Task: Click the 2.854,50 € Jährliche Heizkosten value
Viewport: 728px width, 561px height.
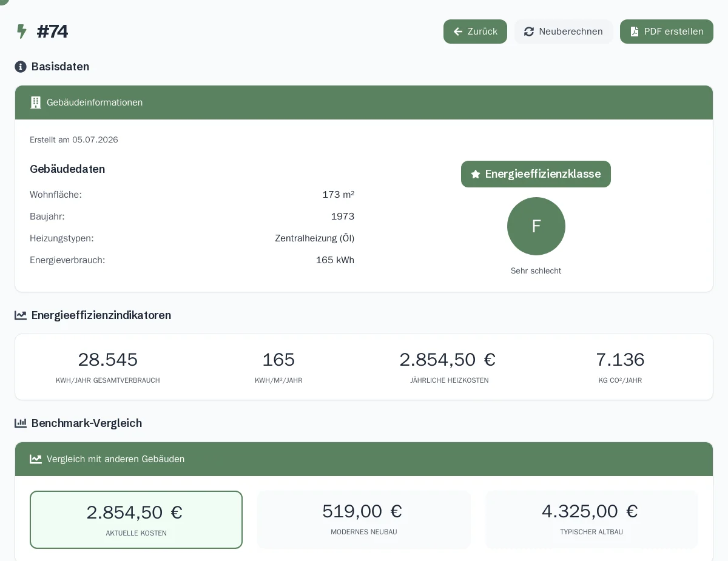Action: point(448,360)
